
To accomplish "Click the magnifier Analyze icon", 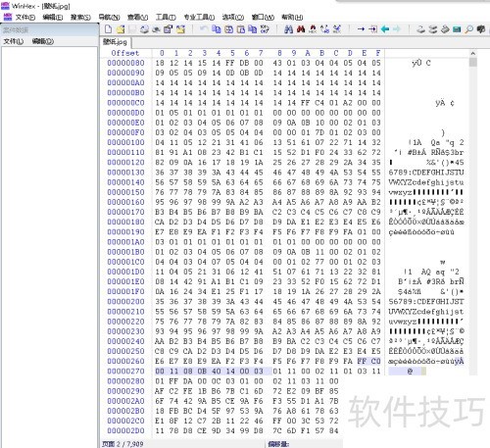I will point(469,29).
